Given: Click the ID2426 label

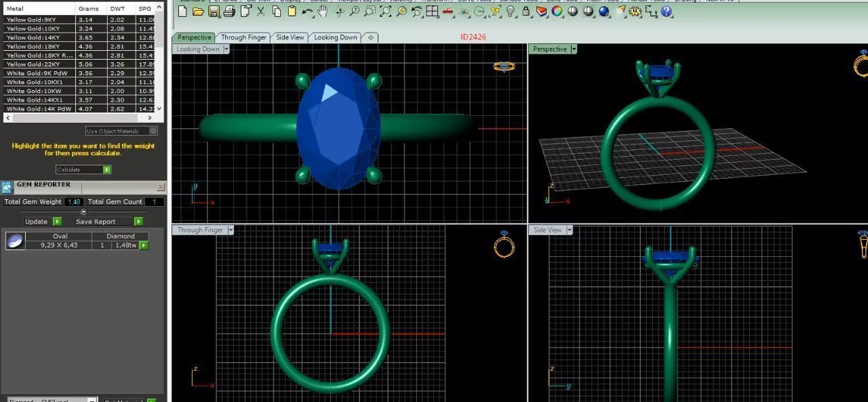Looking at the screenshot, I should click(x=473, y=37).
